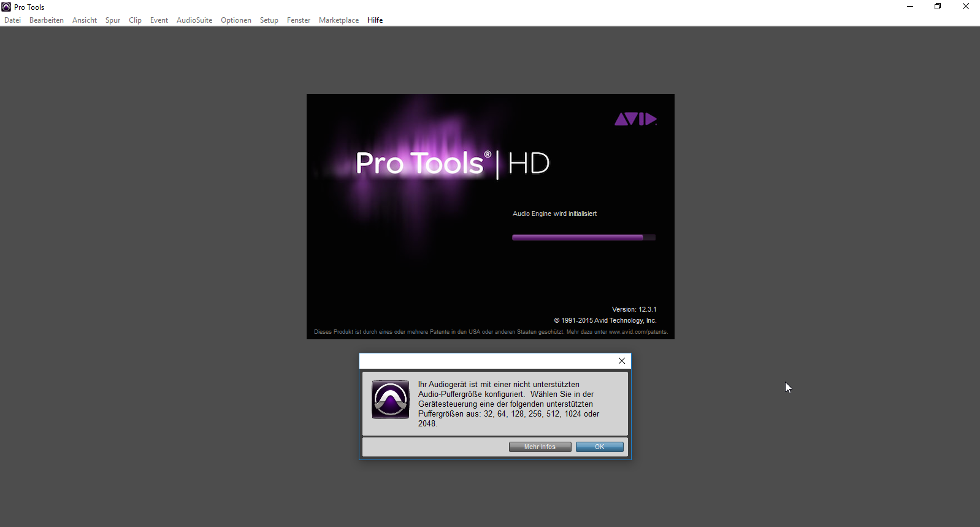Open the Fenster menu
Image resolution: width=980 pixels, height=527 pixels.
click(x=299, y=20)
